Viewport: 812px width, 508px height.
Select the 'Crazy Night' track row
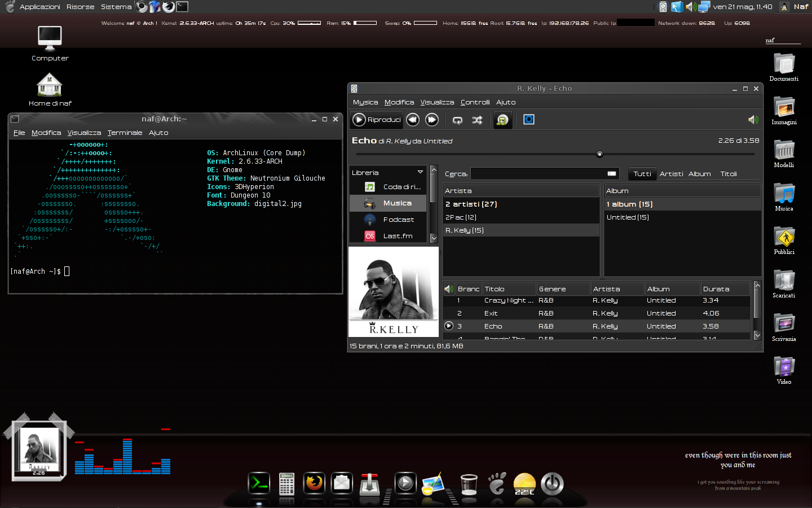597,301
